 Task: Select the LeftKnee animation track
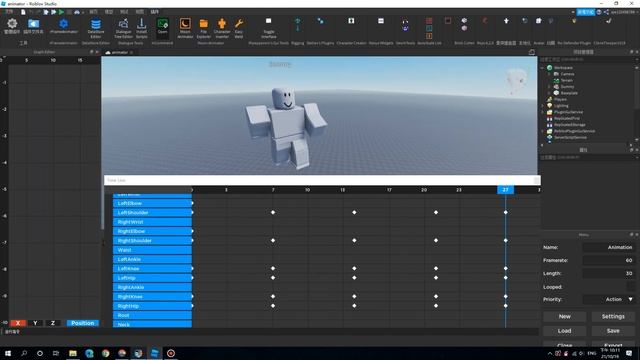point(152,269)
